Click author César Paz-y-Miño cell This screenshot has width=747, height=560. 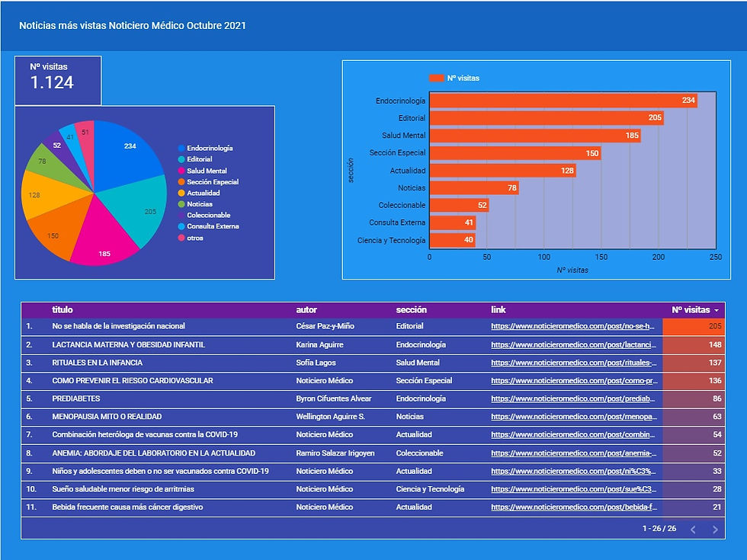pos(325,326)
